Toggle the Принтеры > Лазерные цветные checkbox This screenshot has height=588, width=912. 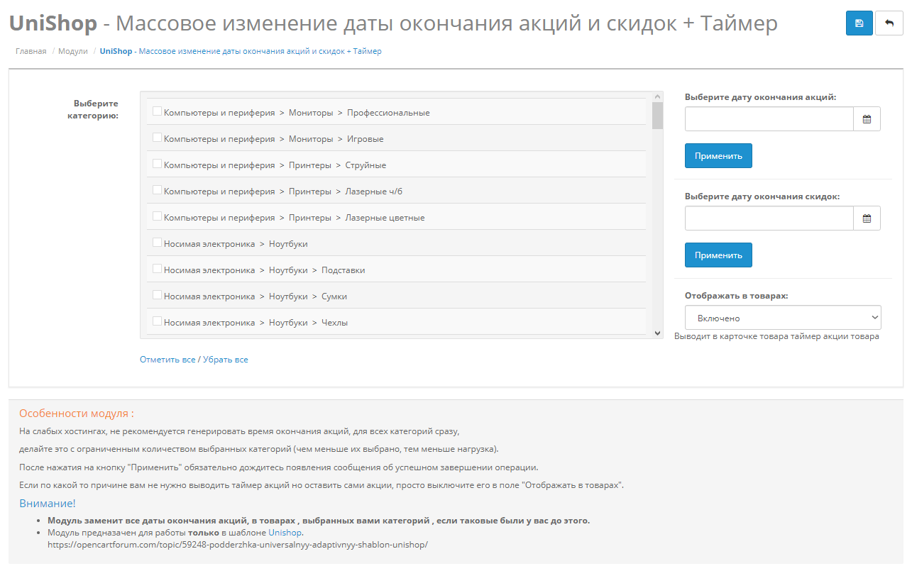click(x=158, y=217)
